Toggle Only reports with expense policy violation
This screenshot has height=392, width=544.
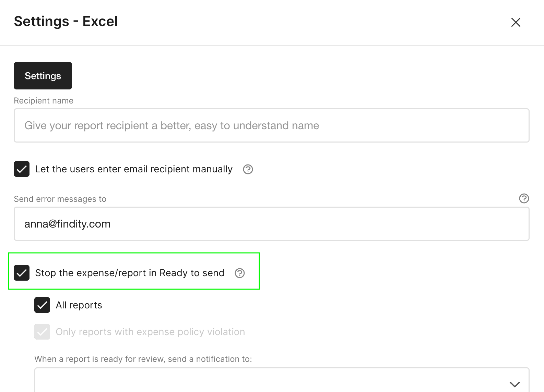(x=42, y=332)
